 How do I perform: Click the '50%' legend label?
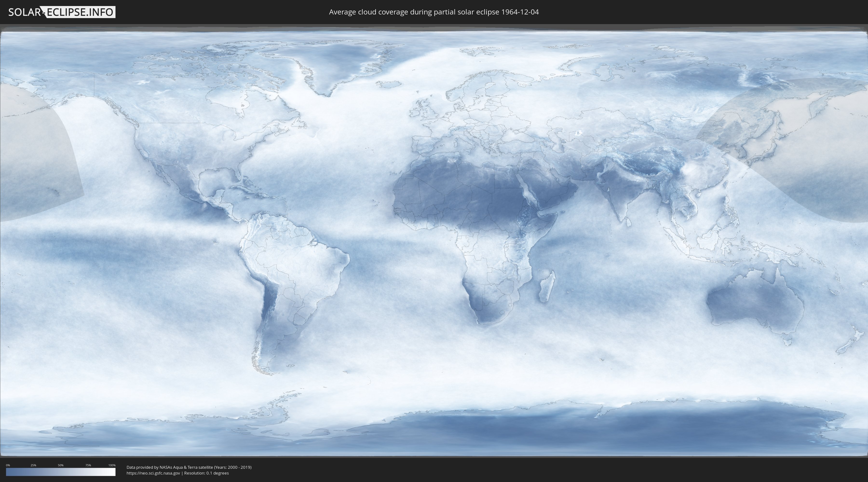pos(61,465)
